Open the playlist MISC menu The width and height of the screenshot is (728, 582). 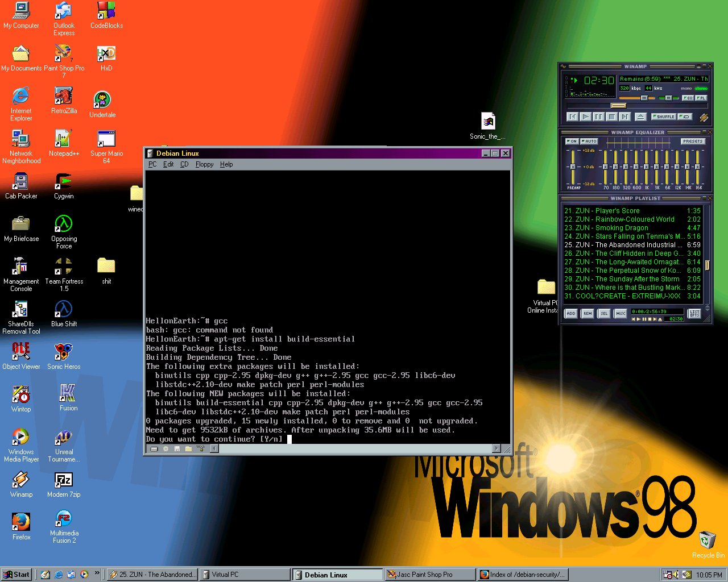click(621, 313)
